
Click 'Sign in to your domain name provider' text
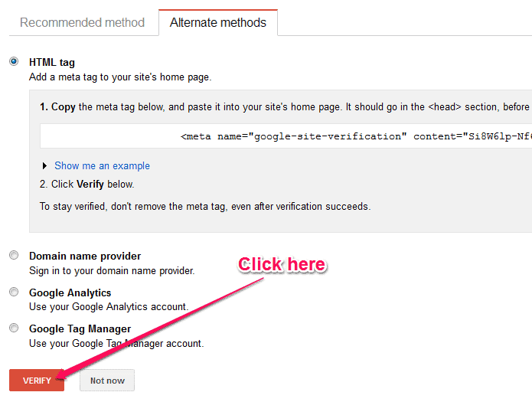click(x=112, y=270)
